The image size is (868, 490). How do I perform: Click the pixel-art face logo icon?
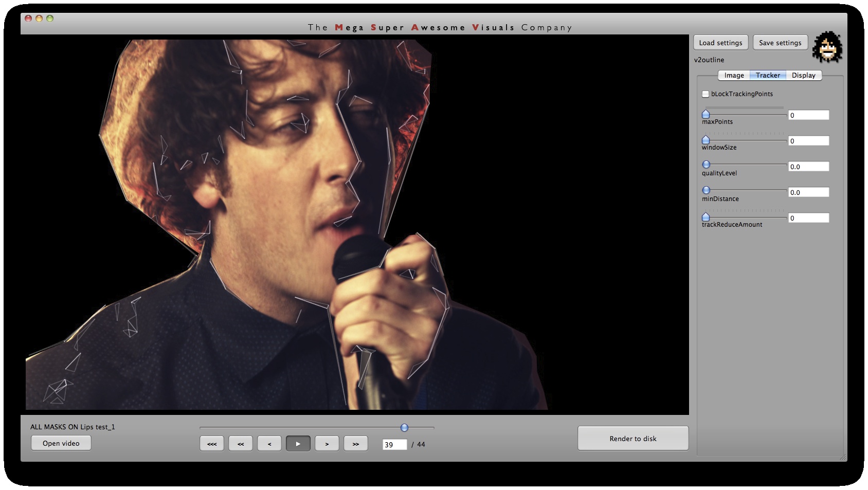click(x=827, y=47)
